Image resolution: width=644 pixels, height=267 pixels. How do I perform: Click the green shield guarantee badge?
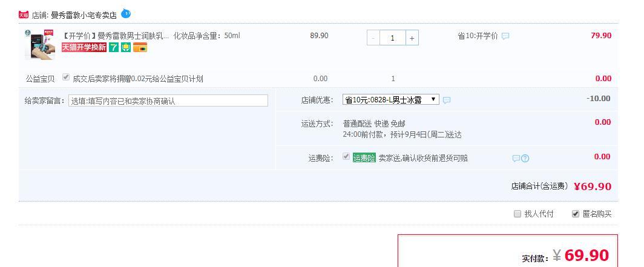coord(126,48)
